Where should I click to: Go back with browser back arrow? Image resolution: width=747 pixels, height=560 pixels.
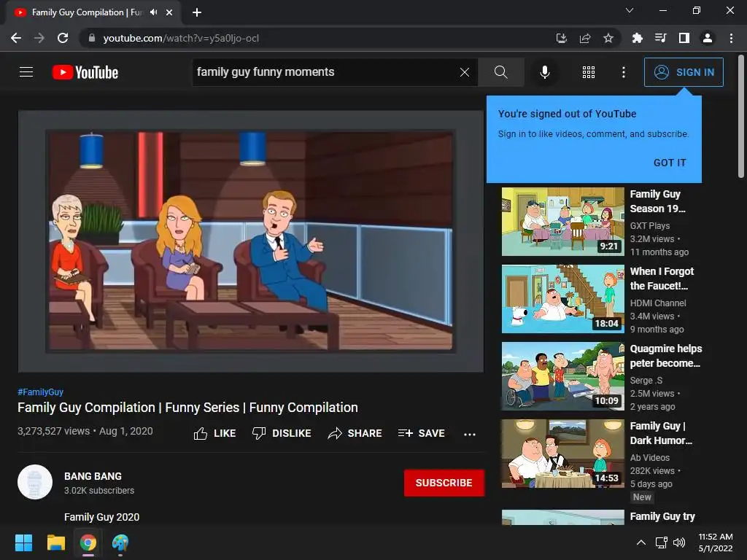(16, 38)
